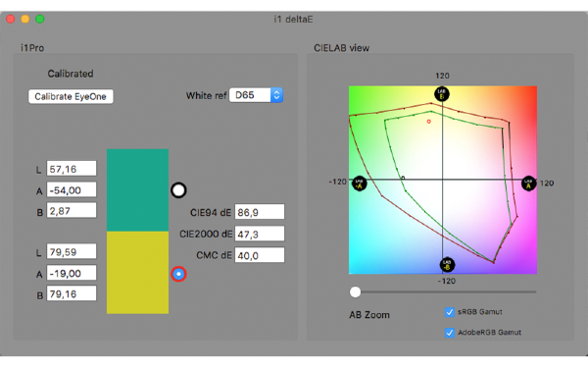Toggle the sRGB Gamut checkbox

(449, 312)
